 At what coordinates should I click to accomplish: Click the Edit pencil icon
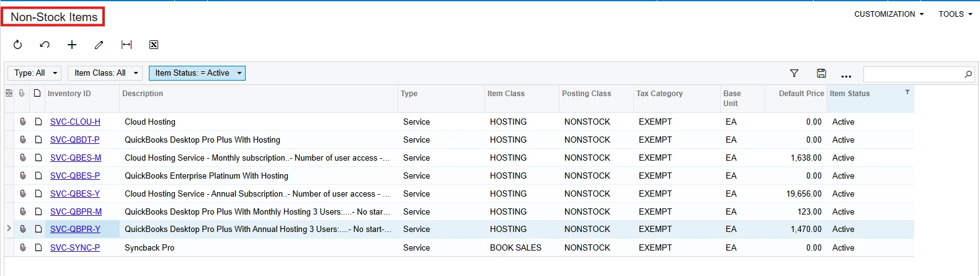(x=99, y=45)
